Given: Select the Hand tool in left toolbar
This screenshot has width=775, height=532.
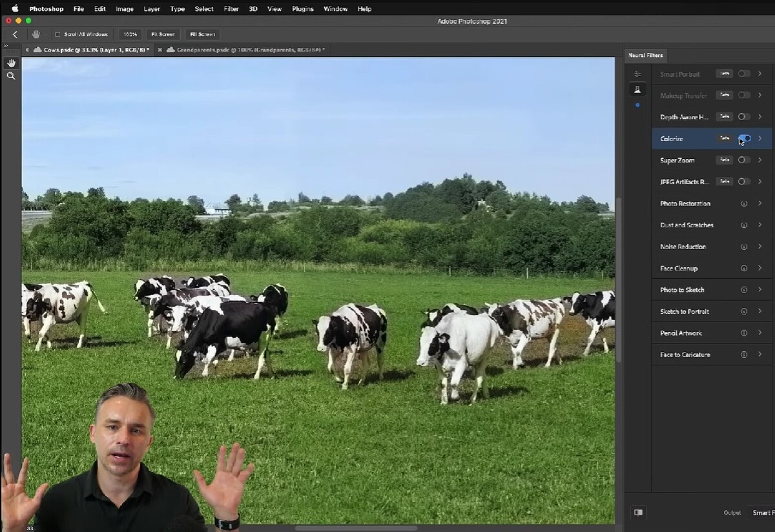Looking at the screenshot, I should 11,63.
